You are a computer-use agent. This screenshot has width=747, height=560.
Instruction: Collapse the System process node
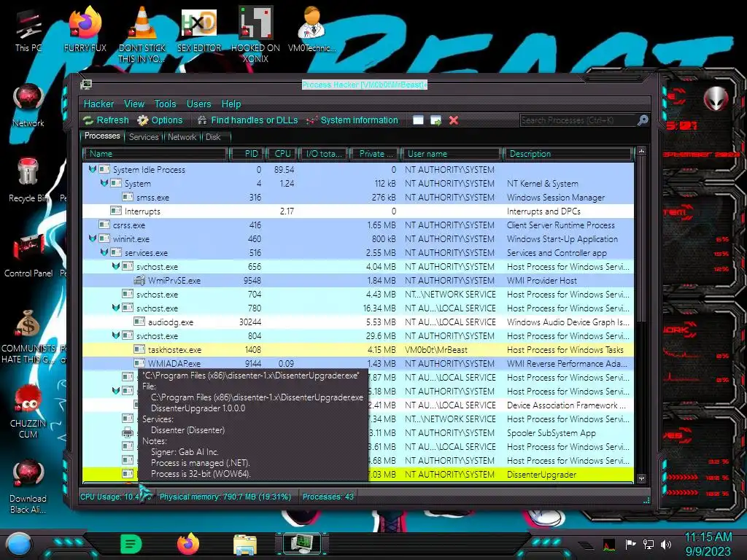click(x=104, y=183)
